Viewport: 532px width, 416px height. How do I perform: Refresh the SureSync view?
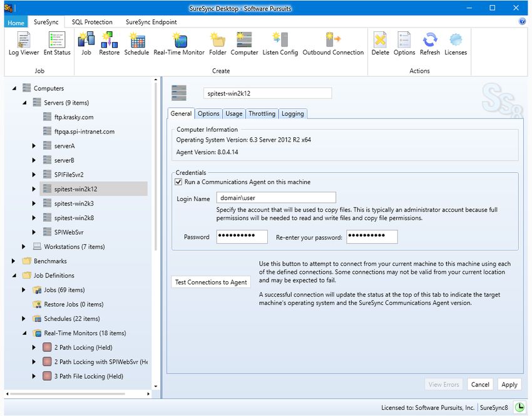(x=430, y=43)
